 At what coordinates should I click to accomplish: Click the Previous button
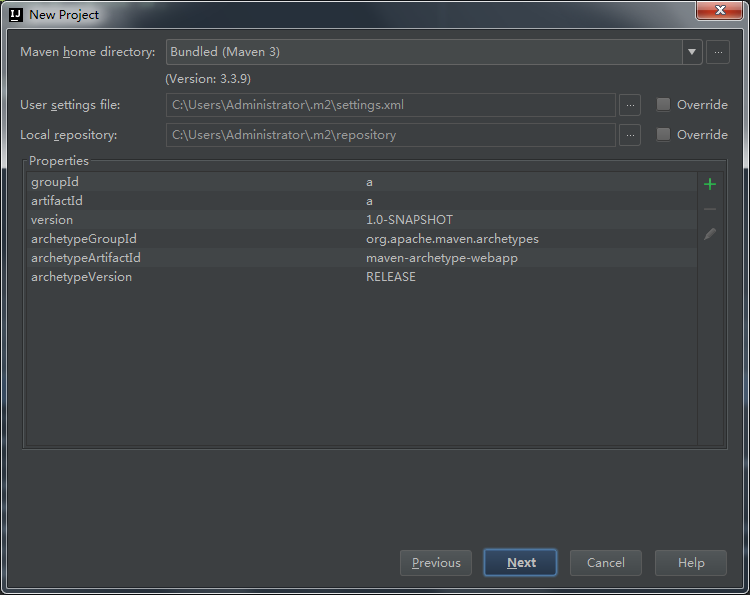(x=436, y=562)
